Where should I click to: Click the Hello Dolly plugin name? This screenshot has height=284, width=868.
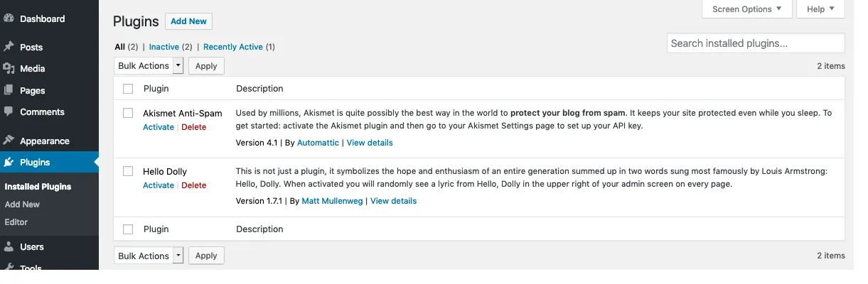click(165, 171)
